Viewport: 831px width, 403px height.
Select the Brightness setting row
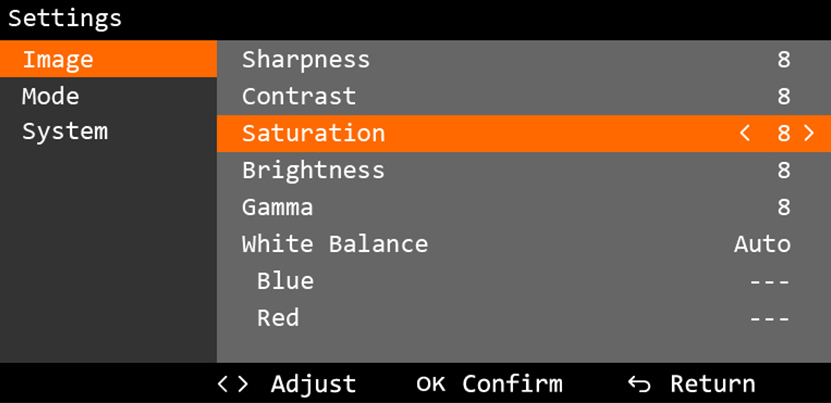click(524, 170)
